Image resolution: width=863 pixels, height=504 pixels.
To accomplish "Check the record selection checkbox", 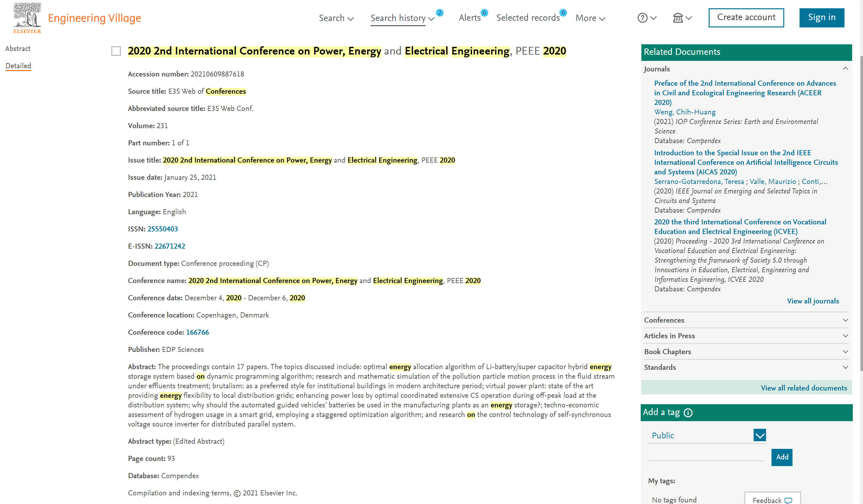I will [116, 51].
